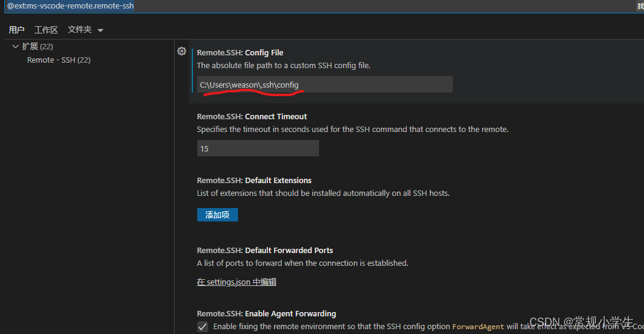The image size is (644, 334).
Task: Switch to the 工作区 settings tab
Action: [46, 30]
